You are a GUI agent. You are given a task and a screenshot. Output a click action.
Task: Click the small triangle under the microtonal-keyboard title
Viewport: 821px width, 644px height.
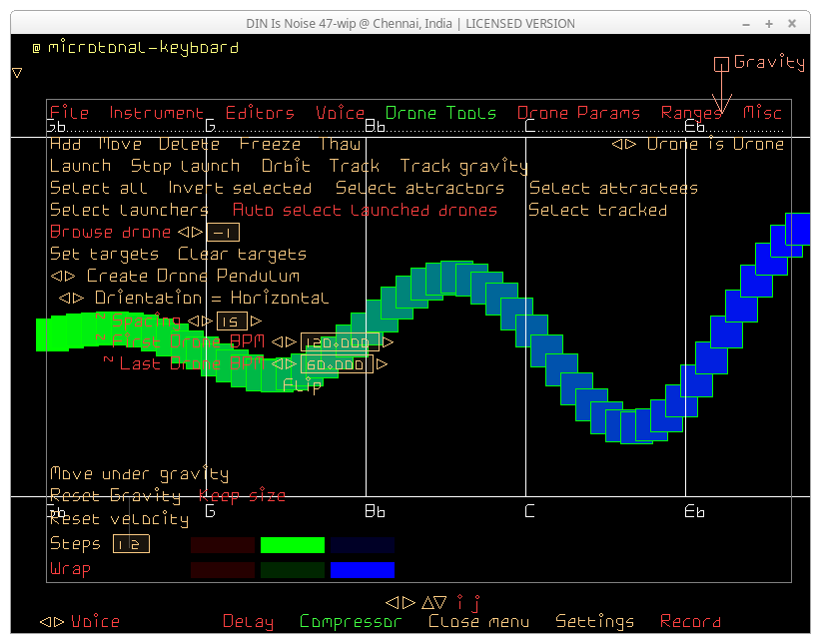pos(17,73)
